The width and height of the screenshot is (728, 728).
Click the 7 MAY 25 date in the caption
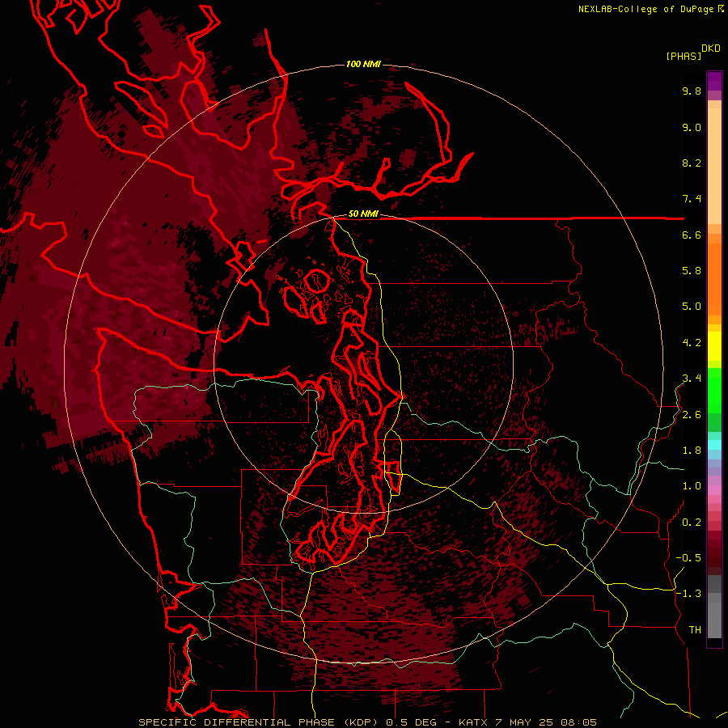click(526, 722)
